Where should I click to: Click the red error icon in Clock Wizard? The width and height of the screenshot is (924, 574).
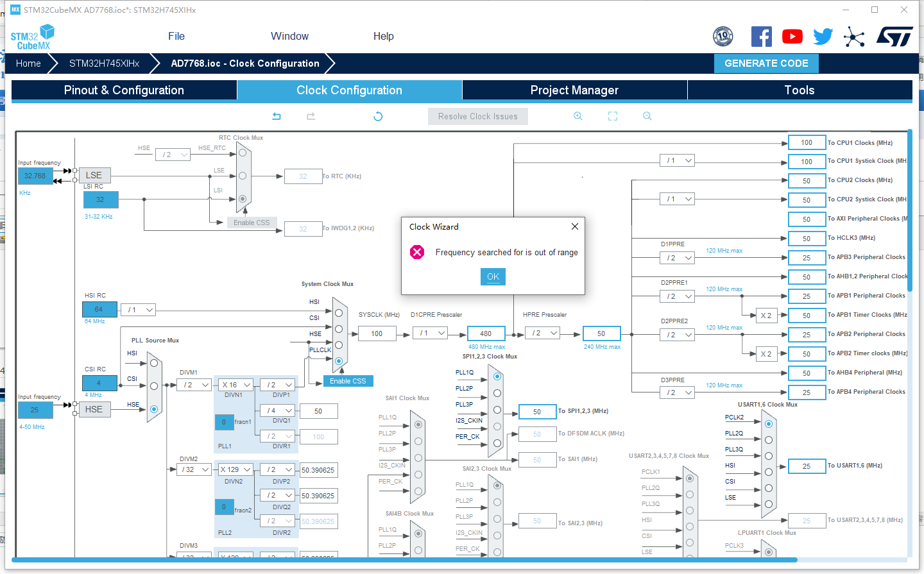click(417, 252)
